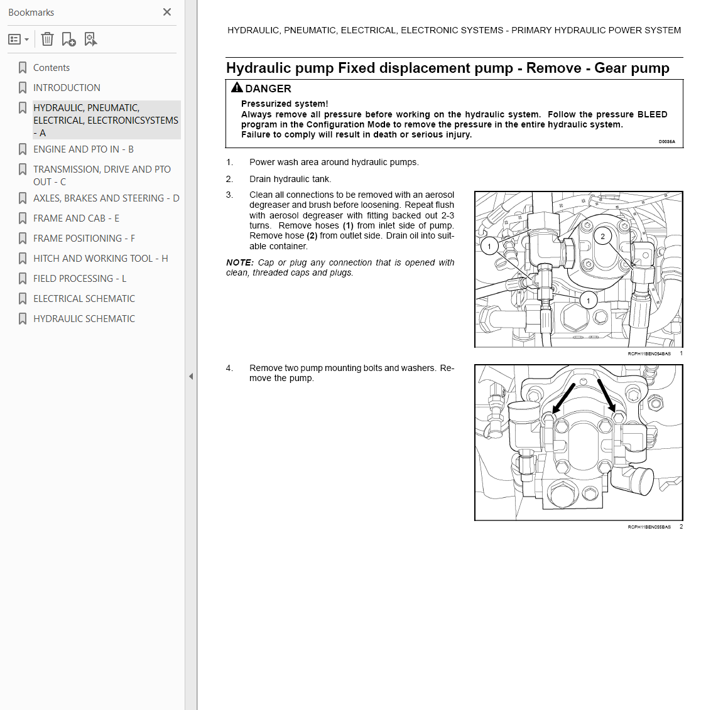Image resolution: width=728 pixels, height=710 pixels.
Task: Click the delete bookmark trash icon
Action: click(47, 40)
